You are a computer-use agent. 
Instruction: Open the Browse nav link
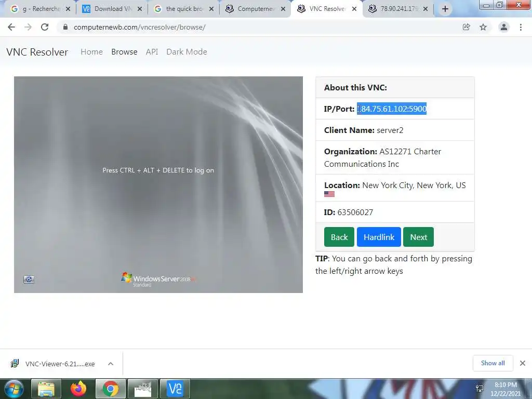pos(124,52)
